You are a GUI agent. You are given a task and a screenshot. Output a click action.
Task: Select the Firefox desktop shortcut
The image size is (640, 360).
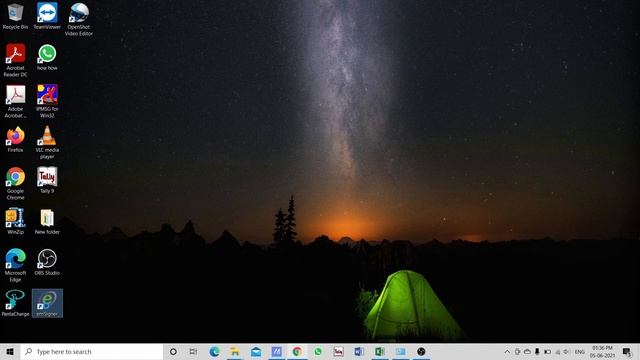coord(16,140)
